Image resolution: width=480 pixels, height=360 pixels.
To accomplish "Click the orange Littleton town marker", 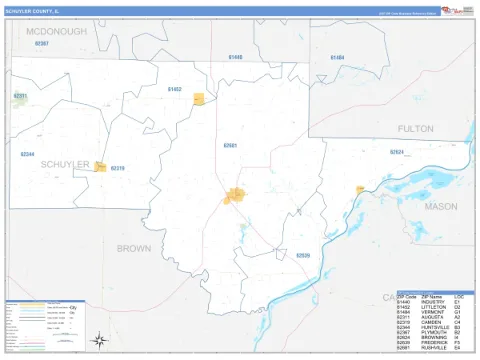I will (199, 99).
